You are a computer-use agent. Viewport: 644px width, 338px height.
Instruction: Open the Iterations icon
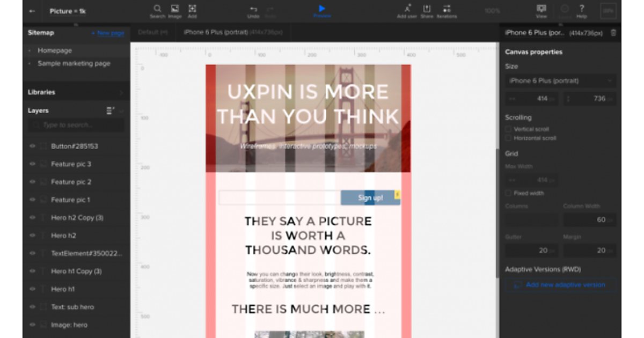pos(447,9)
